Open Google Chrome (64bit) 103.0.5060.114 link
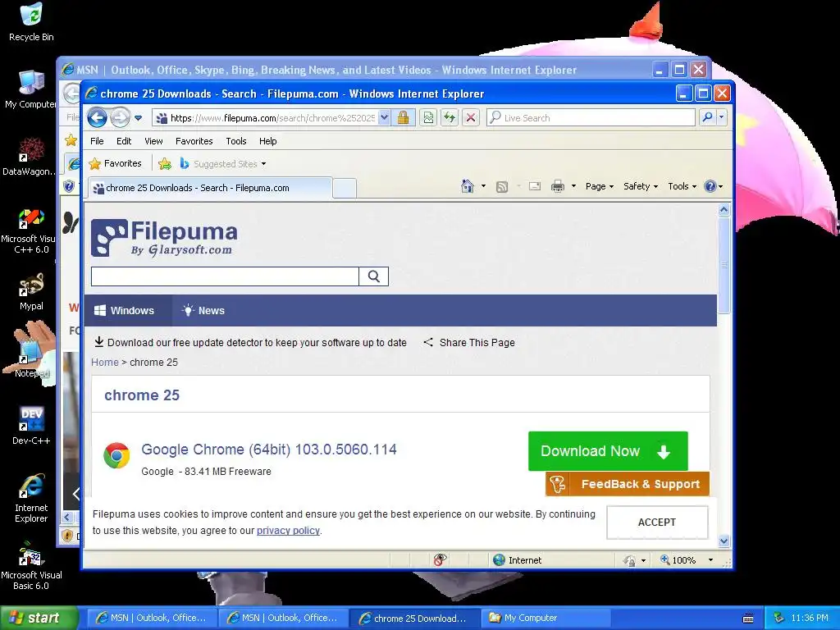 tap(269, 450)
